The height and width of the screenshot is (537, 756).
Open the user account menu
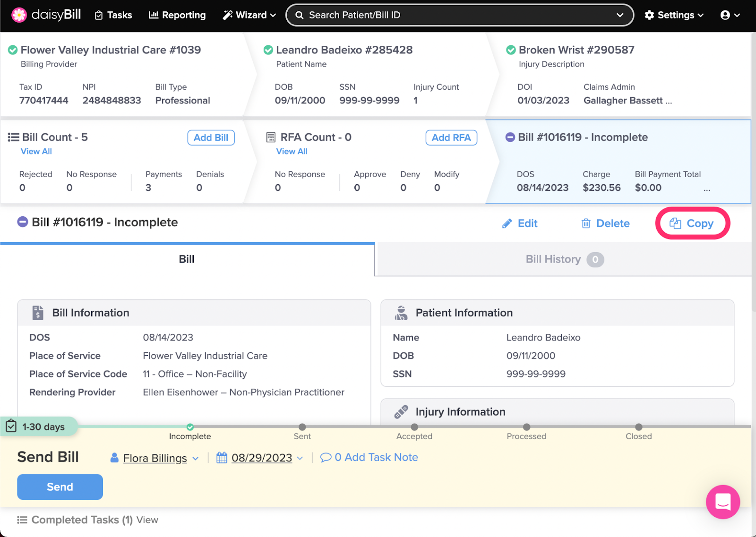[x=730, y=15]
